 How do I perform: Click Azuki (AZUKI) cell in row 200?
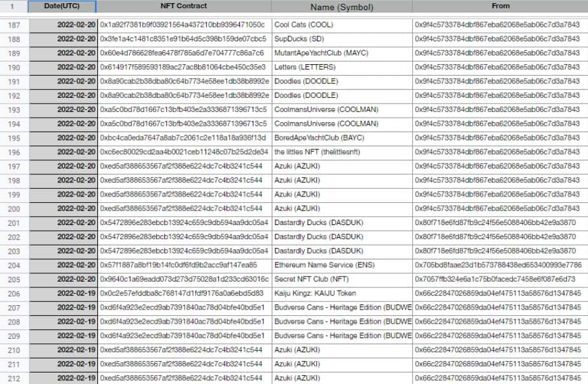tap(342, 209)
